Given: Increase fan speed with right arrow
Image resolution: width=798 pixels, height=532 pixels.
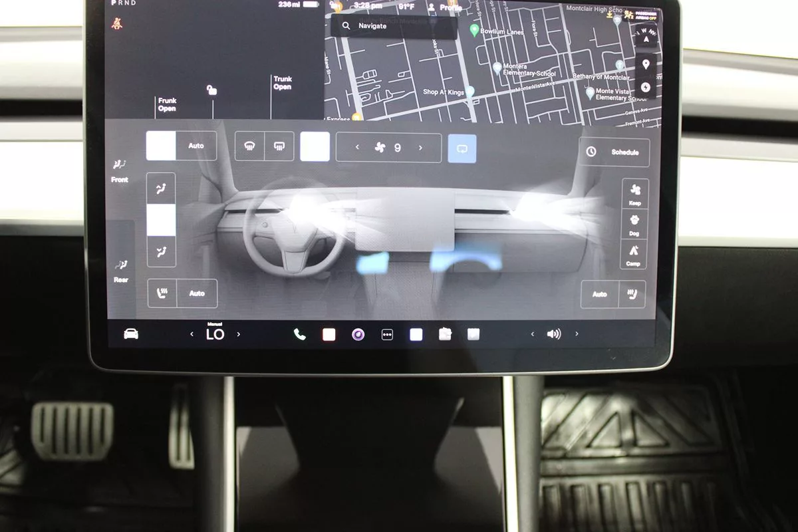Looking at the screenshot, I should pyautogui.click(x=420, y=148).
